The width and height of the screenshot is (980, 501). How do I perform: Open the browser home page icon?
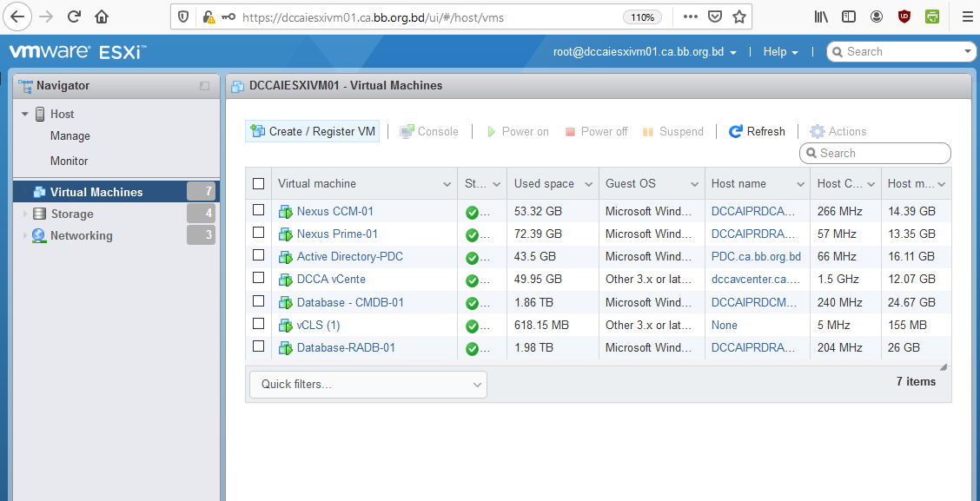pos(102,16)
